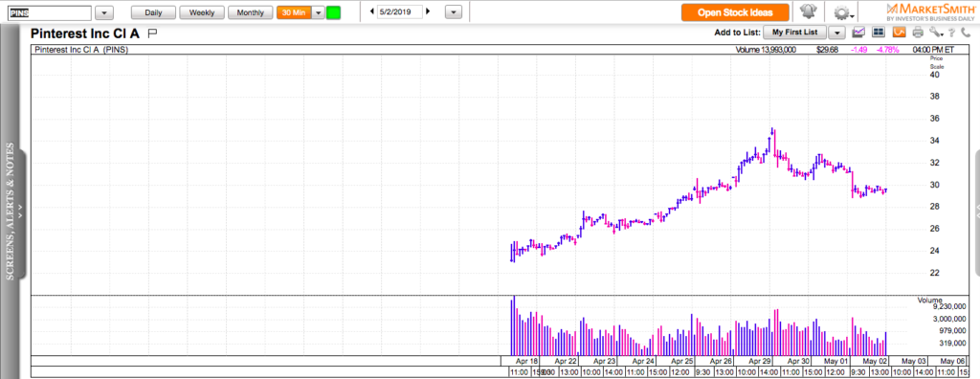Switch to Weekly chart

202,11
